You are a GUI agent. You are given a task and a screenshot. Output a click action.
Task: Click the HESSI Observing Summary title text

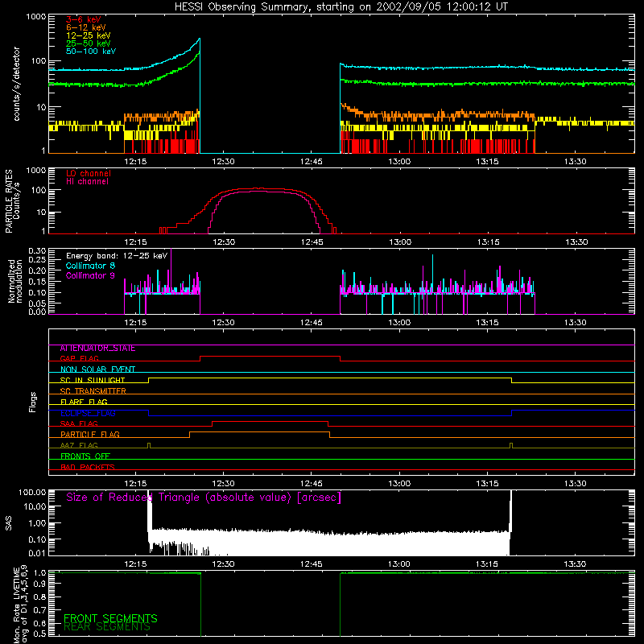341,7
